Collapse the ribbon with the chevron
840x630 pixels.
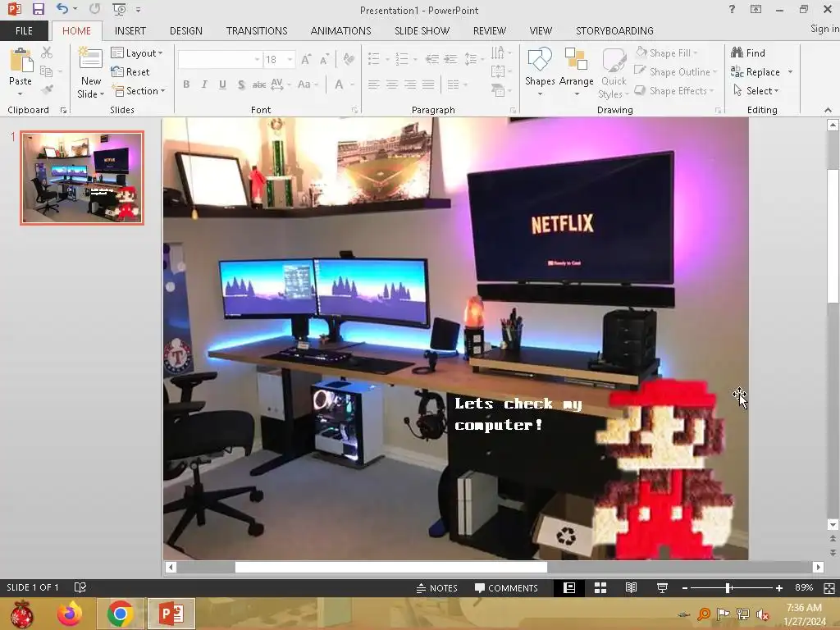pyautogui.click(x=829, y=110)
